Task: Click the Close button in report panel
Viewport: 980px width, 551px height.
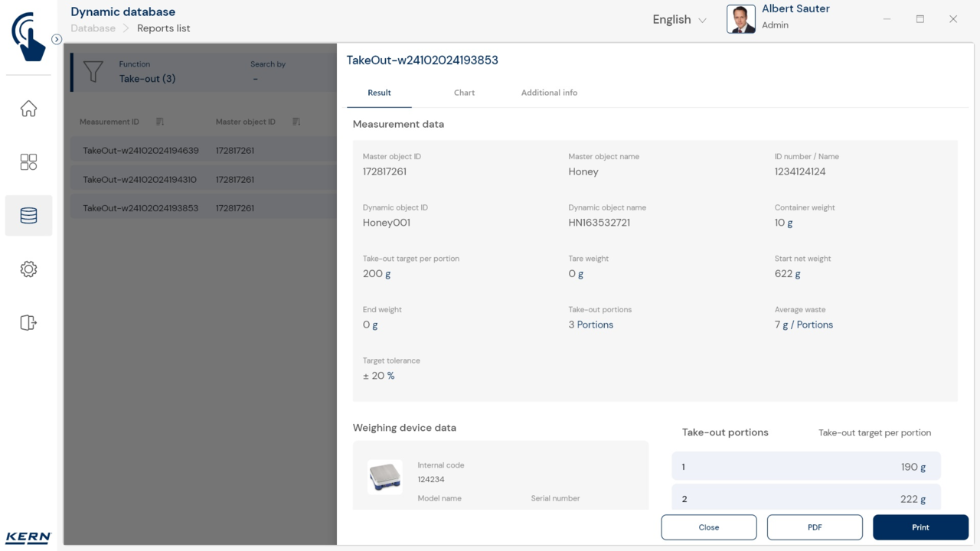Action: click(708, 527)
